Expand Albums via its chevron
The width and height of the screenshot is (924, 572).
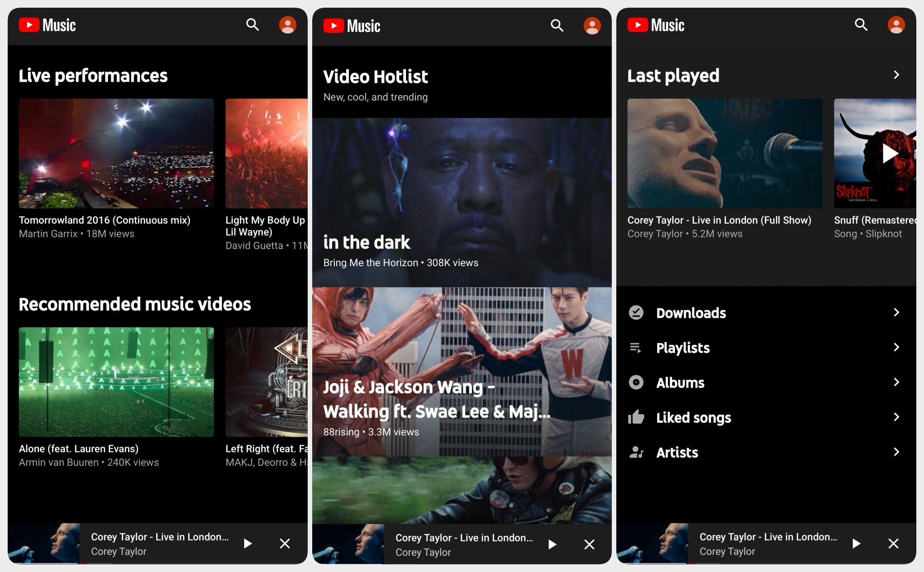[x=896, y=382]
